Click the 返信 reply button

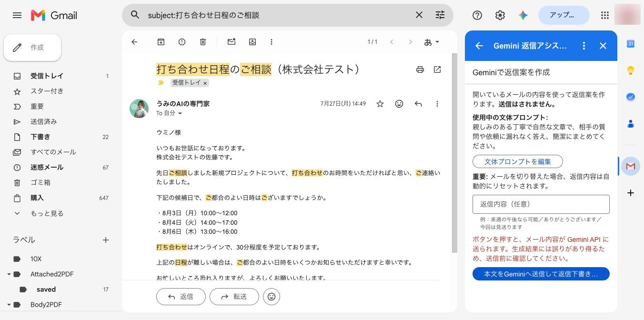pos(181,297)
